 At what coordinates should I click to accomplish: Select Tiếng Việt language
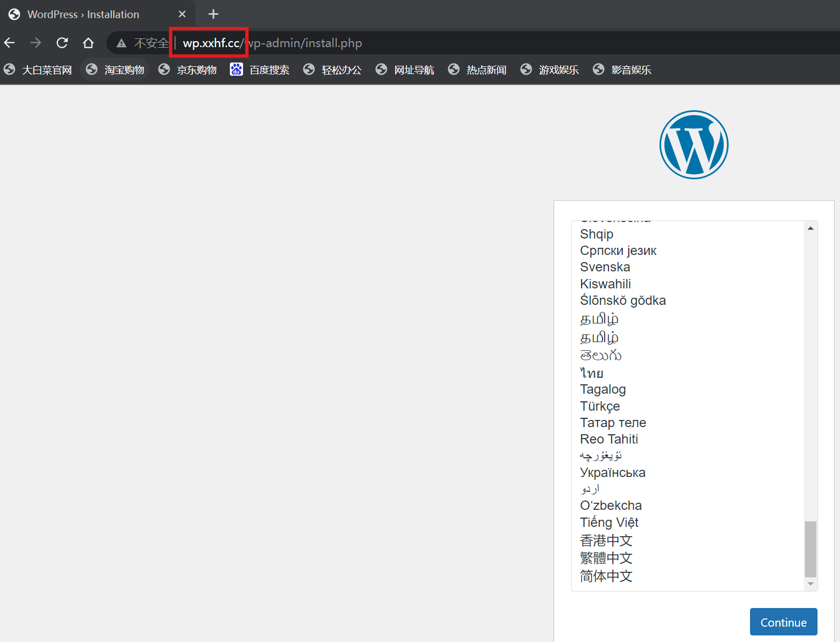point(687,522)
